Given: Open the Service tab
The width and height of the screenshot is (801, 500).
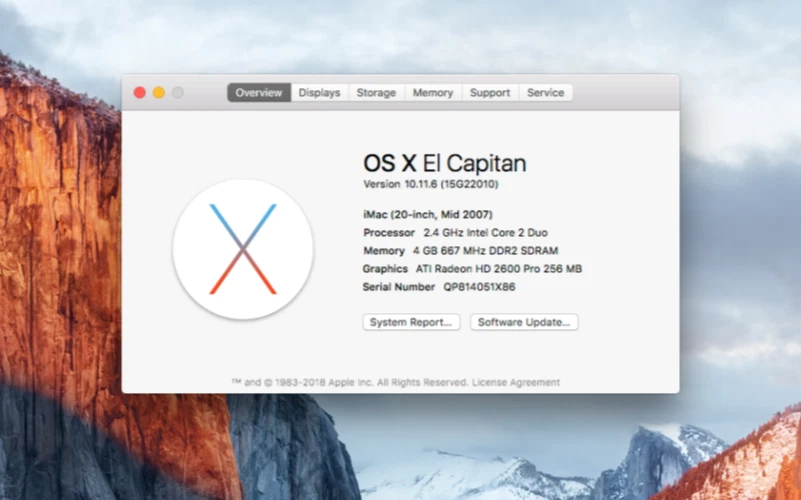Looking at the screenshot, I should pyautogui.click(x=546, y=92).
